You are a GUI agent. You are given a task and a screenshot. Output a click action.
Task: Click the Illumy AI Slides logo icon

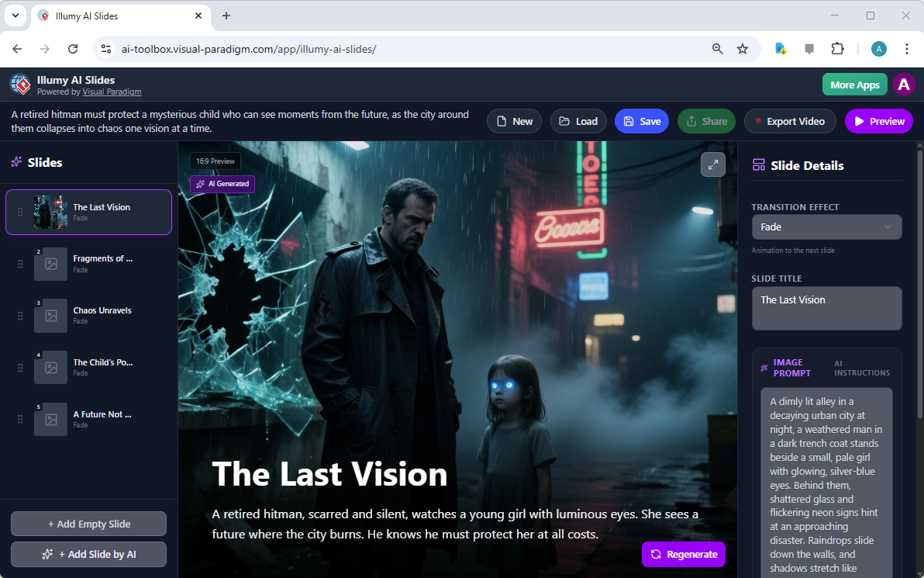pyautogui.click(x=19, y=84)
